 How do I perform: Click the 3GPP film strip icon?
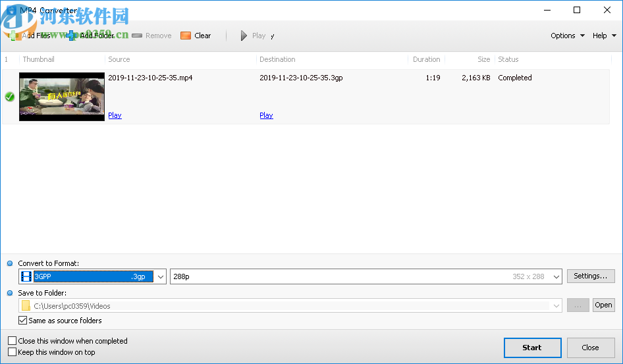[26, 276]
